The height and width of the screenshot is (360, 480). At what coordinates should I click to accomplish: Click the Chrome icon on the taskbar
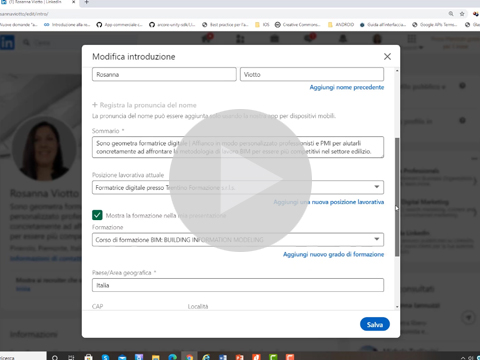coord(189,357)
